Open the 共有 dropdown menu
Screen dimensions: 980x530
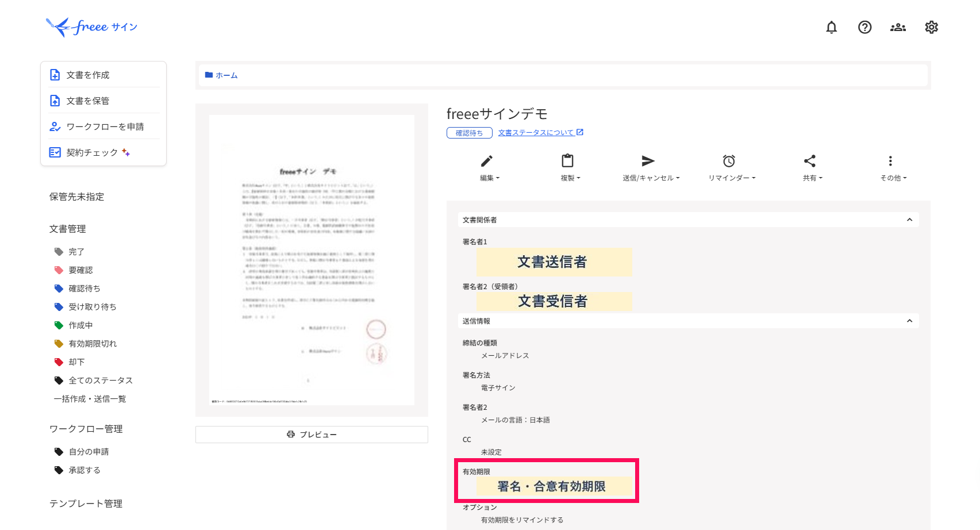[813, 178]
